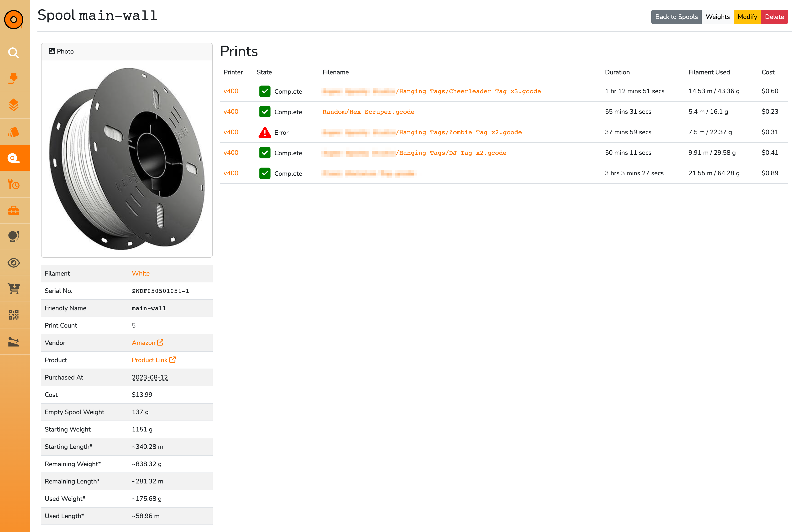Select the printer nozzle icon in the sidebar

coord(14,79)
